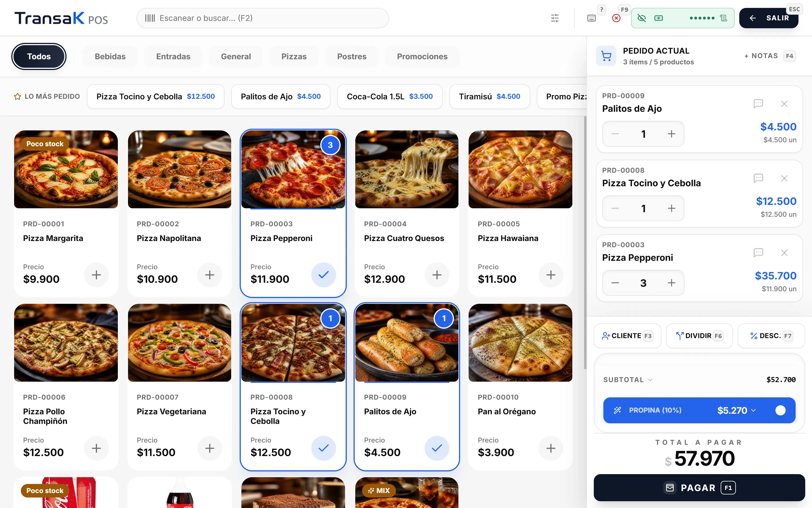Select the Bebidas category tab
Image resolution: width=812 pixels, height=508 pixels.
[x=110, y=56]
